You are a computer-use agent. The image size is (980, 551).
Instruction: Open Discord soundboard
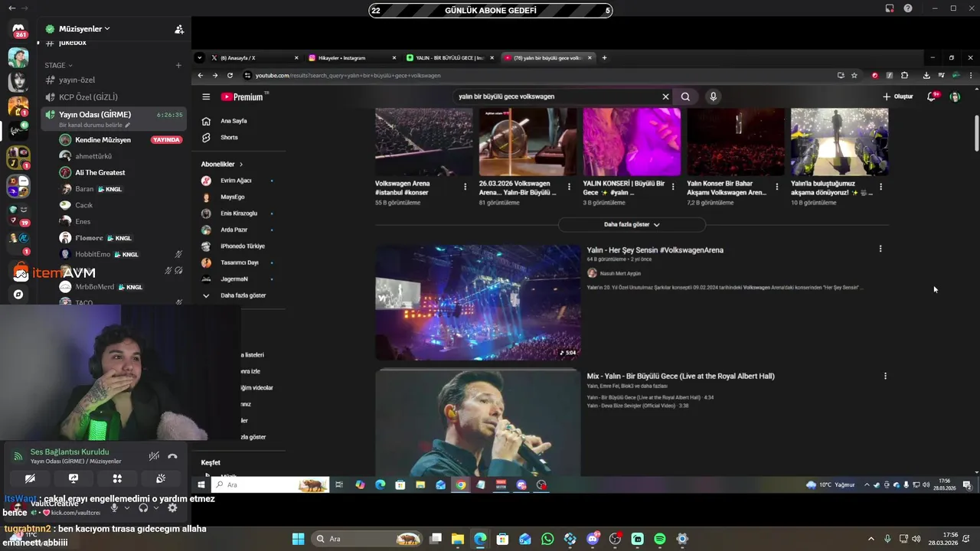[x=161, y=478]
